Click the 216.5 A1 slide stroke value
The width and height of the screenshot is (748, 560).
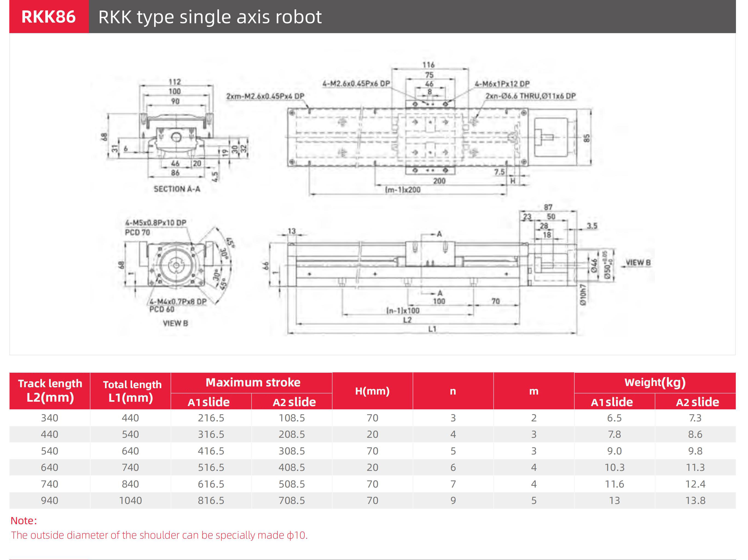point(211,418)
